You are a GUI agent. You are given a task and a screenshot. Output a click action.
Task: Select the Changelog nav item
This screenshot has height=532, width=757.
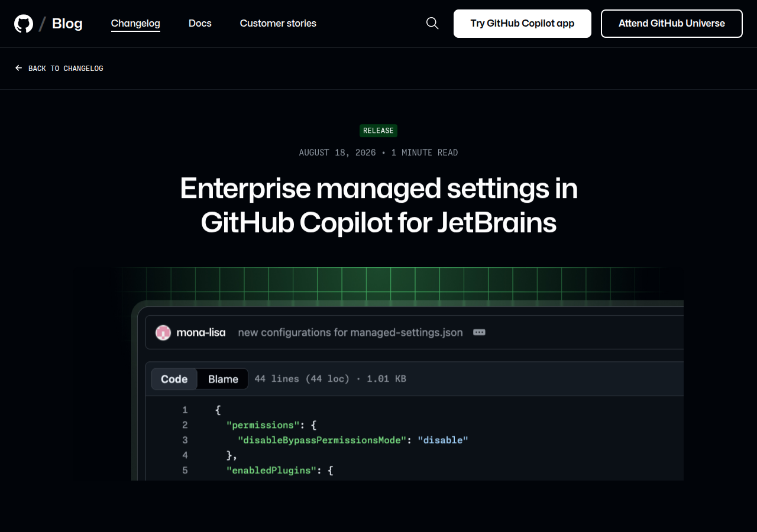pos(135,24)
